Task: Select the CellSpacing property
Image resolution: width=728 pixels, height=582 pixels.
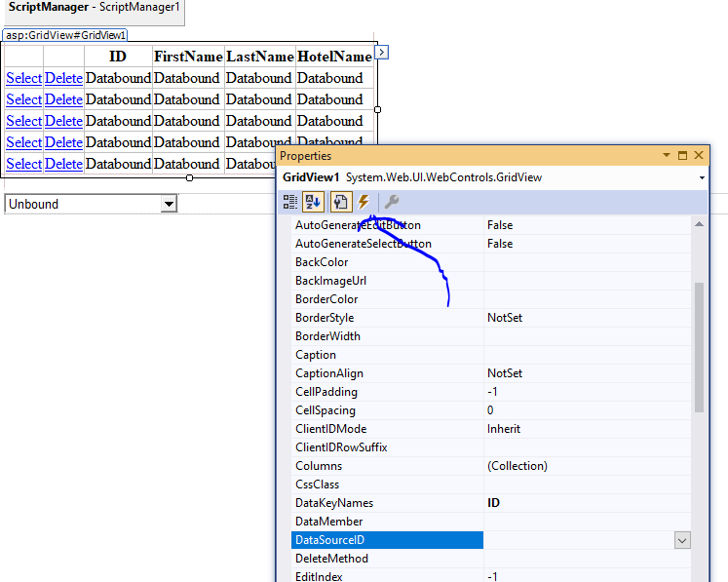Action: 387,410
